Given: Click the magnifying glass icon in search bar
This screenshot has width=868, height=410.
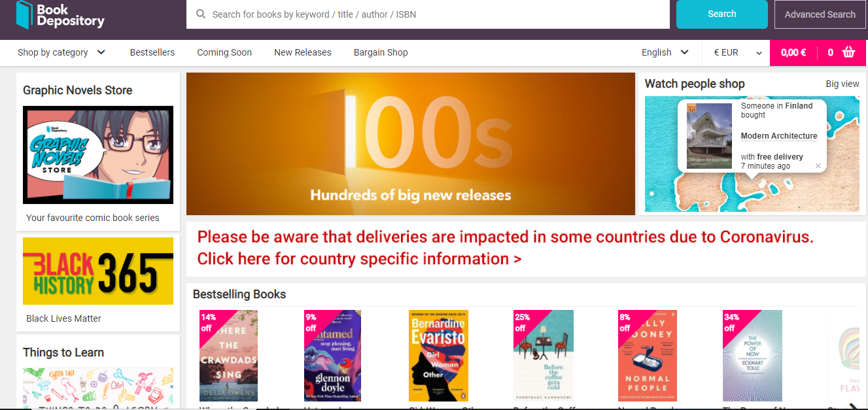Looking at the screenshot, I should [201, 14].
